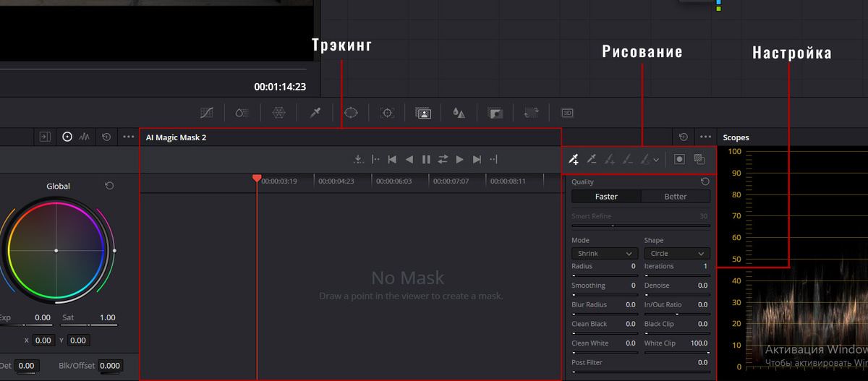Click the X coordinate field 0.00

pos(43,341)
